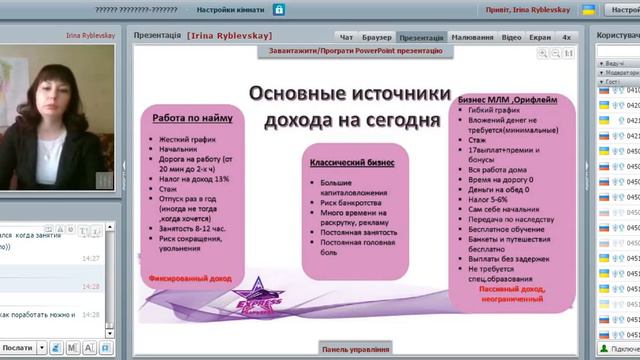Click the A text icon in chat toolbar
The width and height of the screenshot is (640, 360).
click(89, 348)
